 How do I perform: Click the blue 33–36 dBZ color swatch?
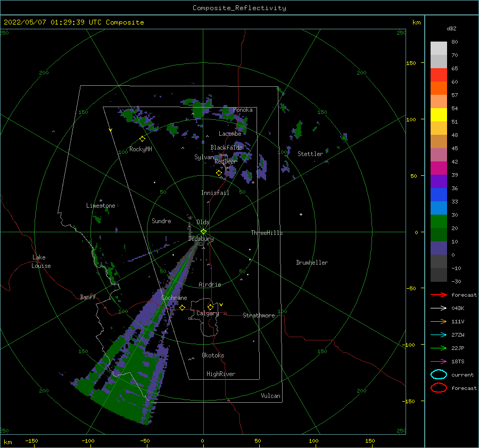tap(439, 194)
